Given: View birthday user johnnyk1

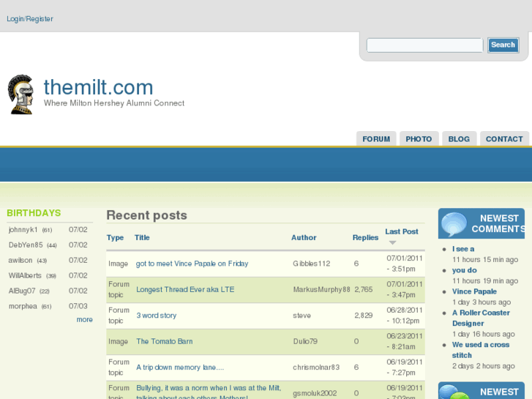Looking at the screenshot, I should click(23, 230).
